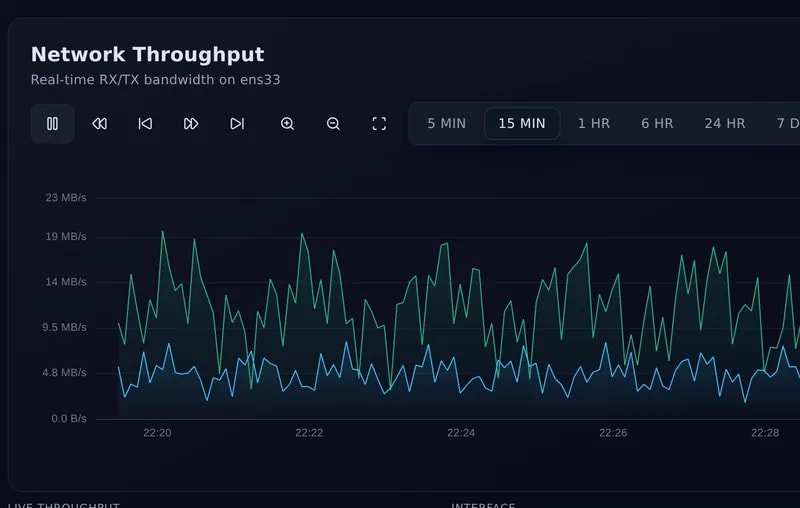Click the 22:26 time axis label

tap(613, 433)
